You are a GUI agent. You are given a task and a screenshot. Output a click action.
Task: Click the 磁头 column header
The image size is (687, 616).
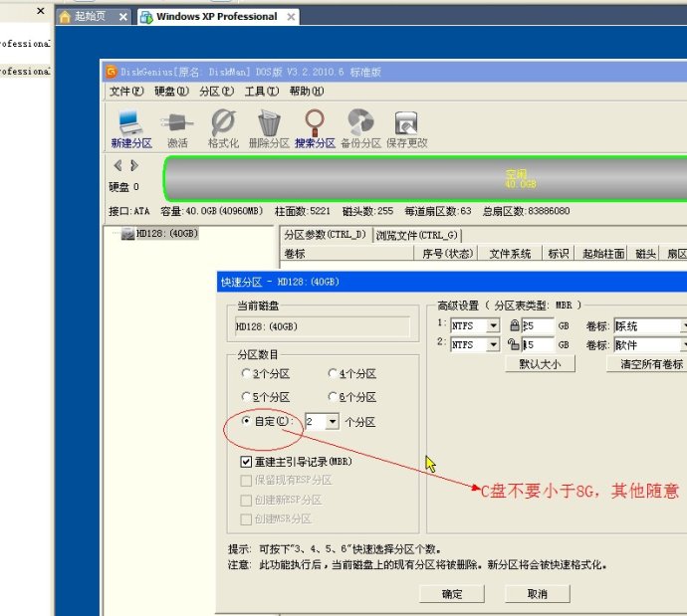645,254
